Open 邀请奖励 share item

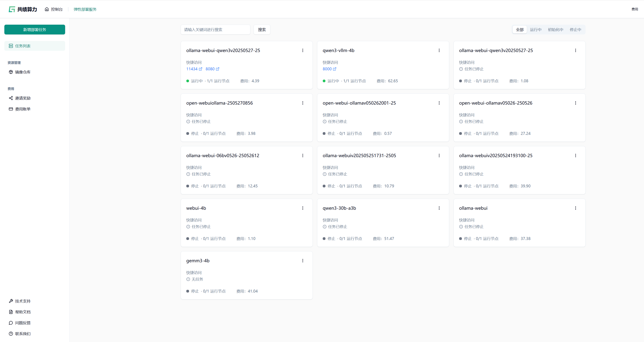pyautogui.click(x=22, y=98)
